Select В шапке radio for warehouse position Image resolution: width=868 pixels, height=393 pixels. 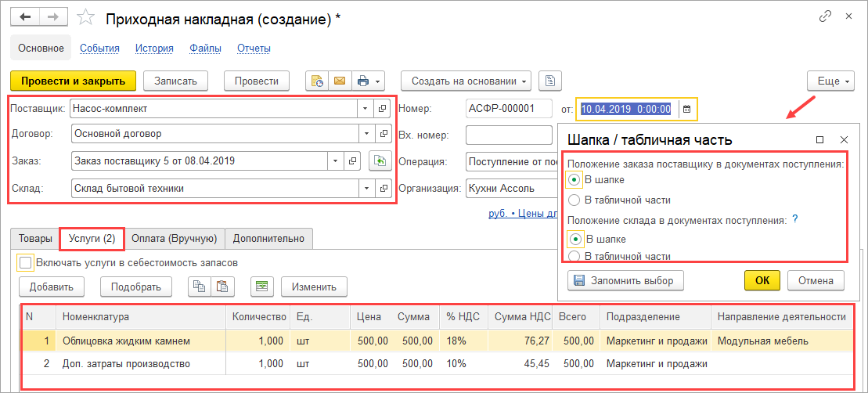[574, 239]
